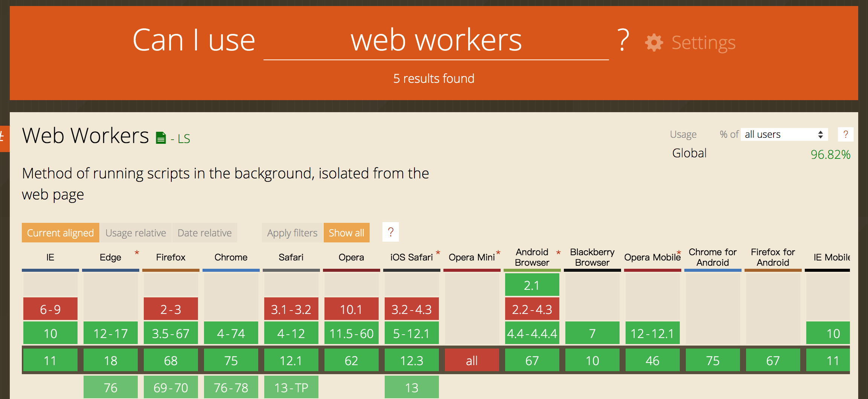Click the IE 6-9 unsupported cell
This screenshot has height=399, width=868.
50,309
